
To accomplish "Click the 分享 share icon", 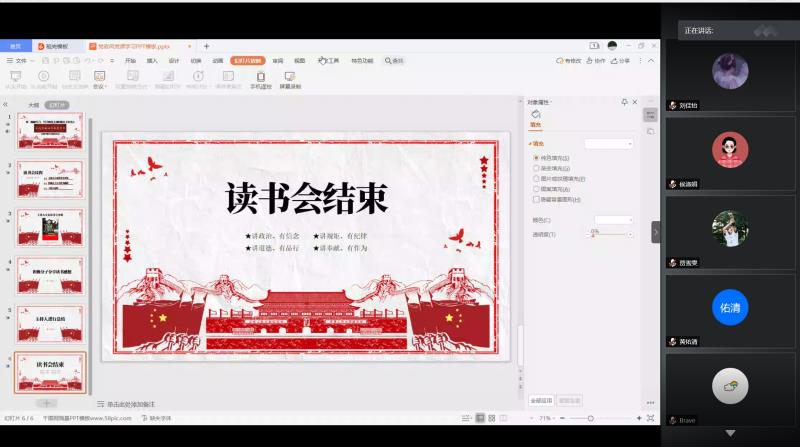I will point(621,61).
